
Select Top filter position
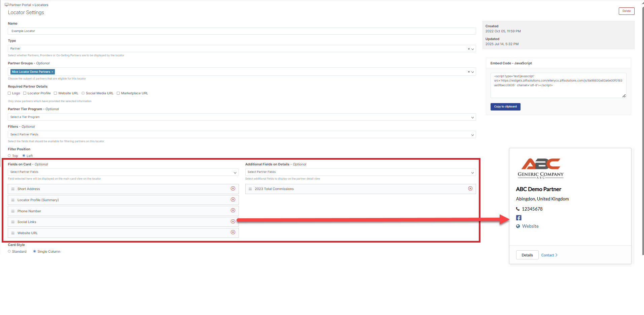point(9,156)
